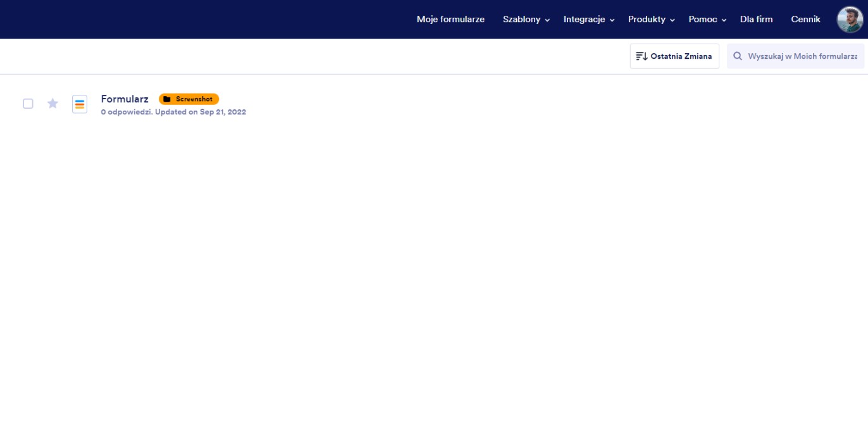Open the Dla firm page
The width and height of the screenshot is (868, 428).
click(x=757, y=20)
